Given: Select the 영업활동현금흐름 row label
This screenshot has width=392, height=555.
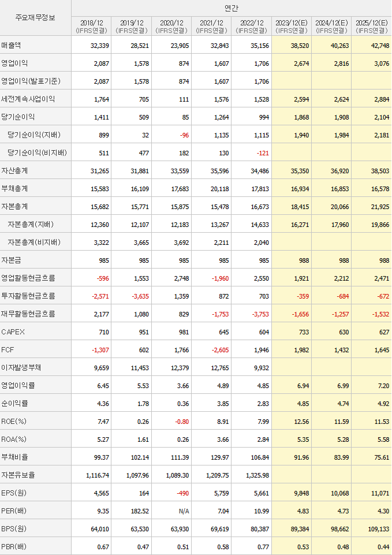Looking at the screenshot, I should tap(28, 278).
